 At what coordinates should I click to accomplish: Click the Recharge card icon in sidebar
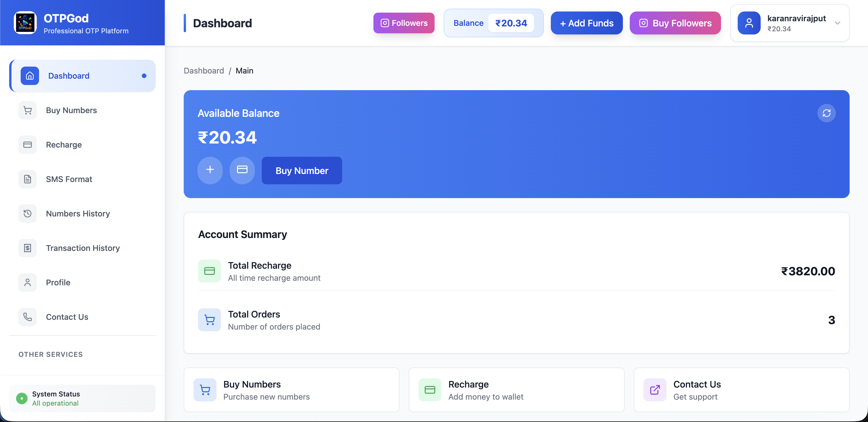(x=28, y=145)
